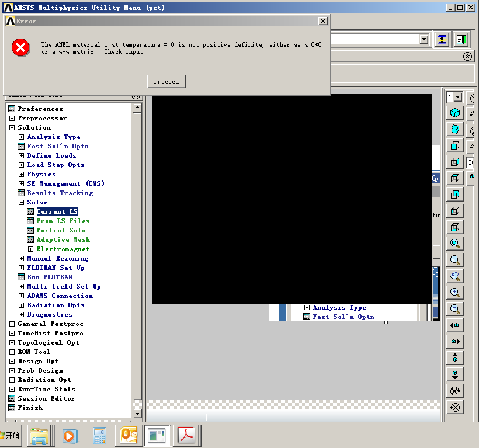Click Finish in the main menu
Screen dimensions: 479x448
pyautogui.click(x=30, y=408)
